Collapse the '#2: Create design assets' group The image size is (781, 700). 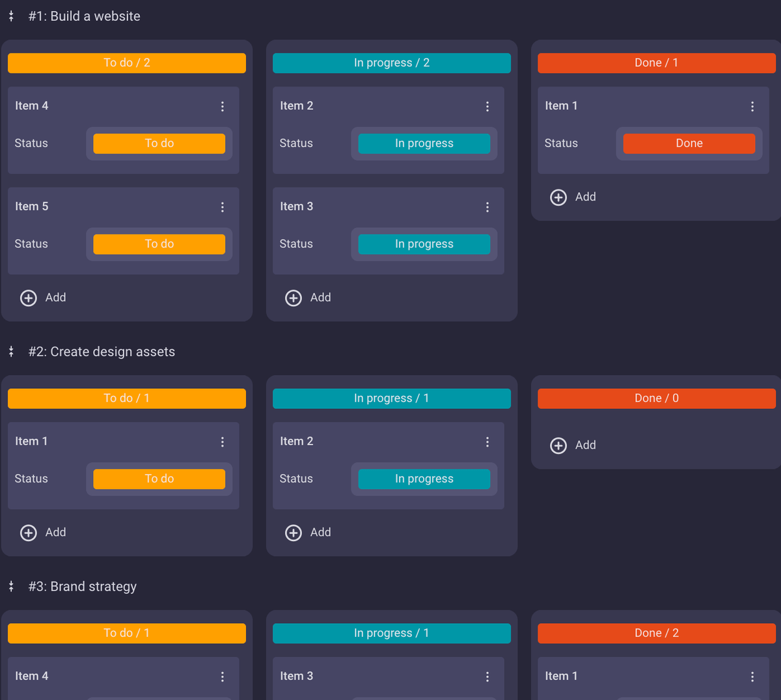[11, 352]
